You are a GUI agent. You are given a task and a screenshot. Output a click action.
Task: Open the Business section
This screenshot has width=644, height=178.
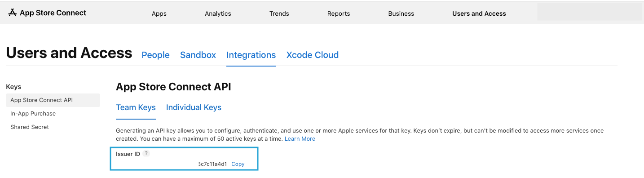pyautogui.click(x=401, y=13)
